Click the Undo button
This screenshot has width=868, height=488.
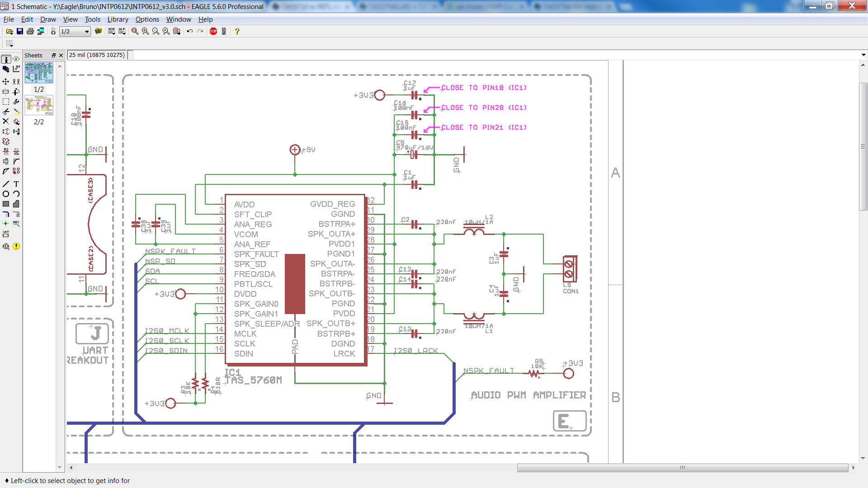(190, 31)
